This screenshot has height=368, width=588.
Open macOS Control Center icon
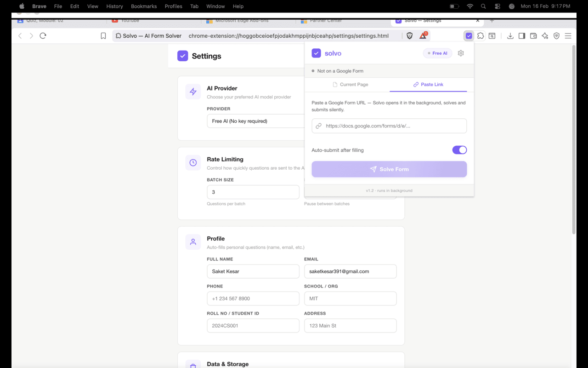498,6
